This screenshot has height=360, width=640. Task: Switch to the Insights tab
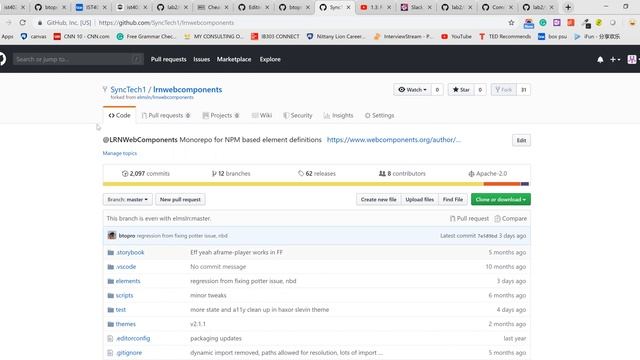point(338,116)
